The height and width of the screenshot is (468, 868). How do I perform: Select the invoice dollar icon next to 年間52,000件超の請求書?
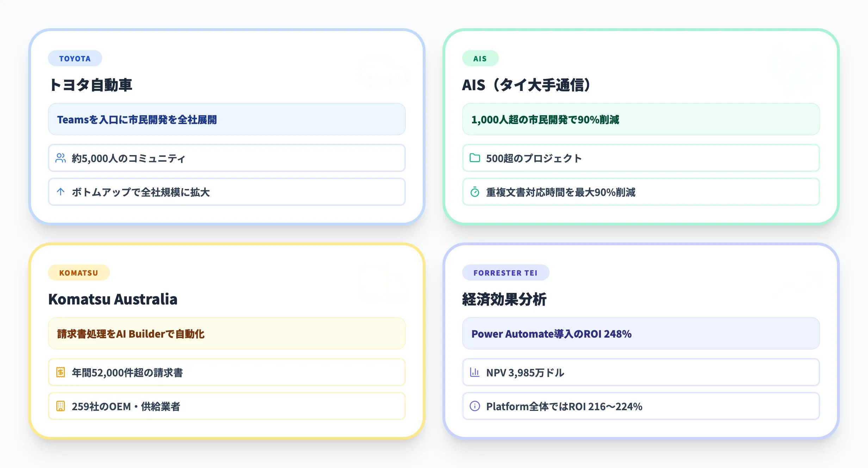[x=61, y=372]
